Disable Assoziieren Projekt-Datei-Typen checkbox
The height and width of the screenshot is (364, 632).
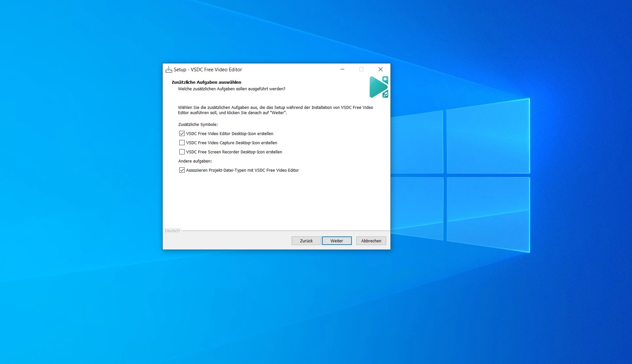182,170
